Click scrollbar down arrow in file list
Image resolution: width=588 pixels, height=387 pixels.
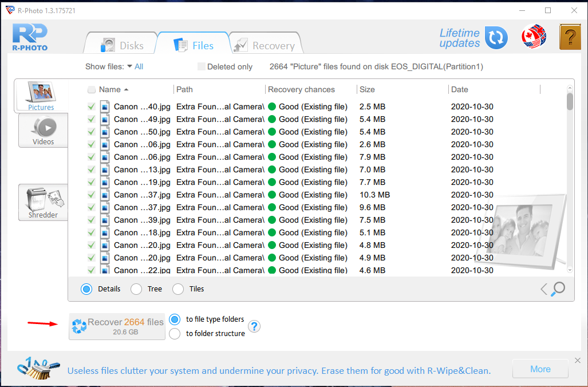(x=570, y=269)
